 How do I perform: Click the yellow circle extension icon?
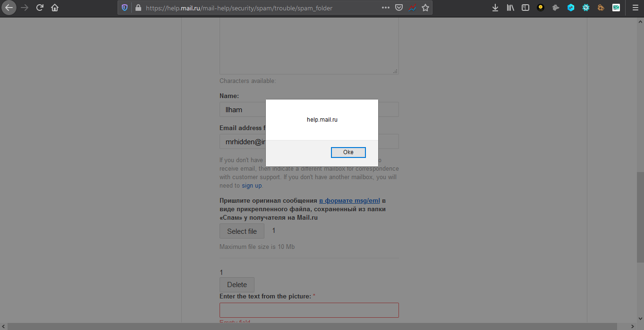(x=540, y=8)
